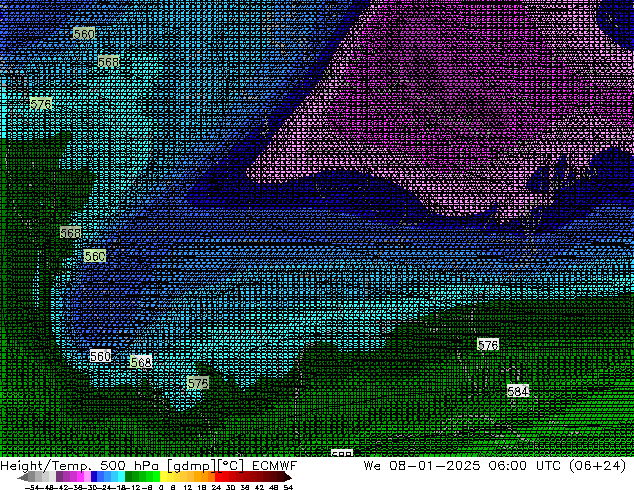
Task: Click the legend value 12
Action: (x=188, y=487)
